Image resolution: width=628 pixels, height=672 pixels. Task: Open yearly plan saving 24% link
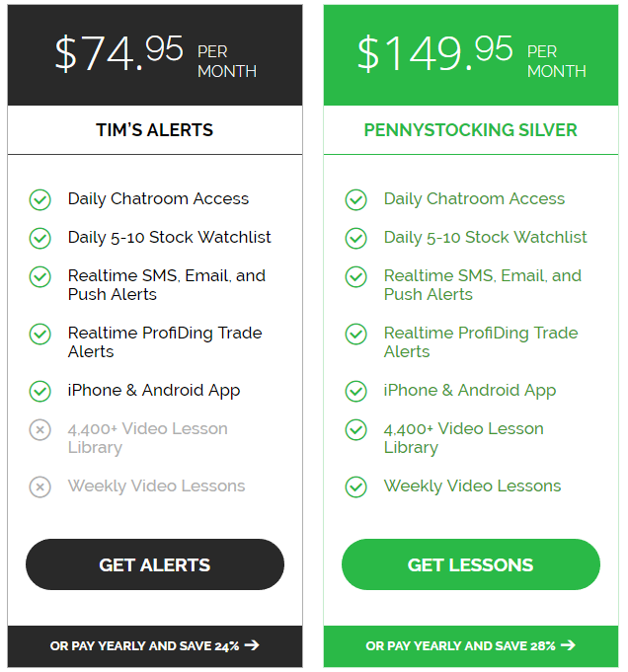154,645
